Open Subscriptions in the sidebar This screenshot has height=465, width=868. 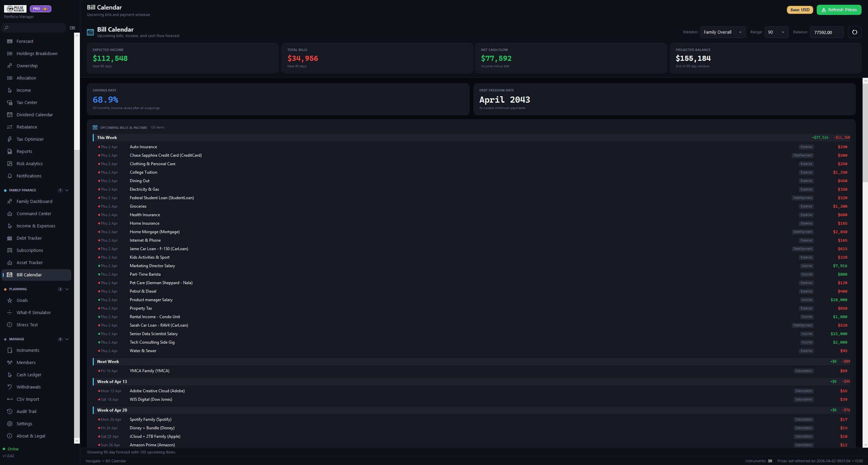coord(30,250)
